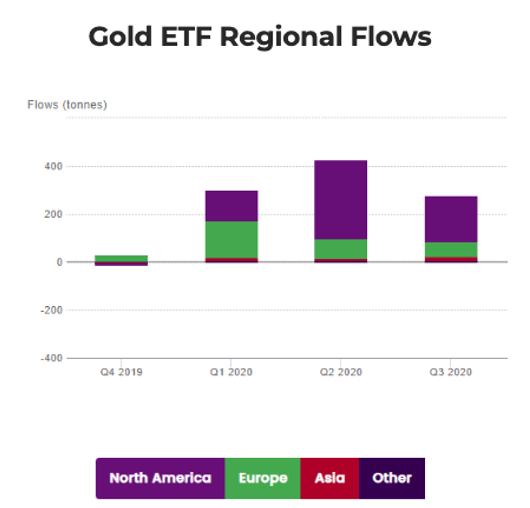This screenshot has width=530, height=508.
Task: Click the 400 y-axis tick label
Action: tap(53, 166)
